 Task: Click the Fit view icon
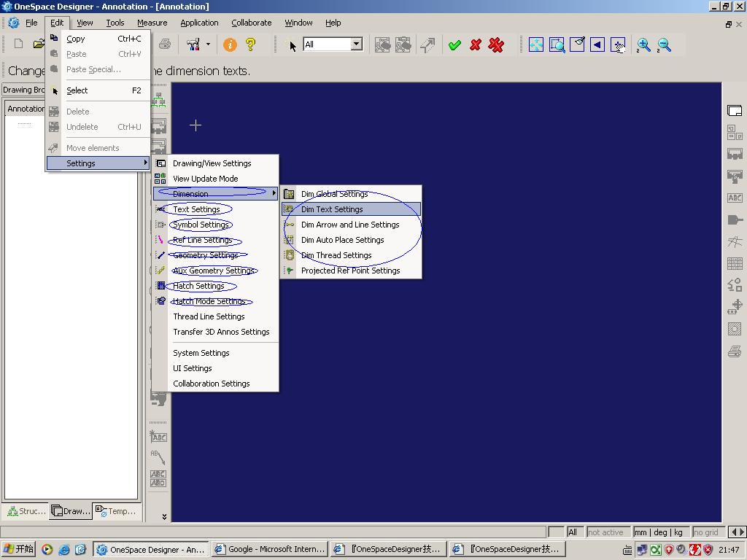tap(536, 44)
